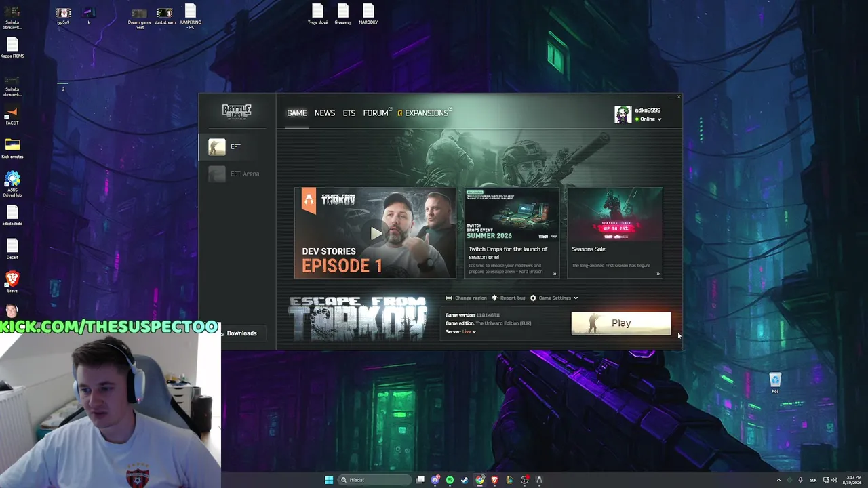Open the Seasons Sale news card
The height and width of the screenshot is (488, 868).
(x=615, y=233)
